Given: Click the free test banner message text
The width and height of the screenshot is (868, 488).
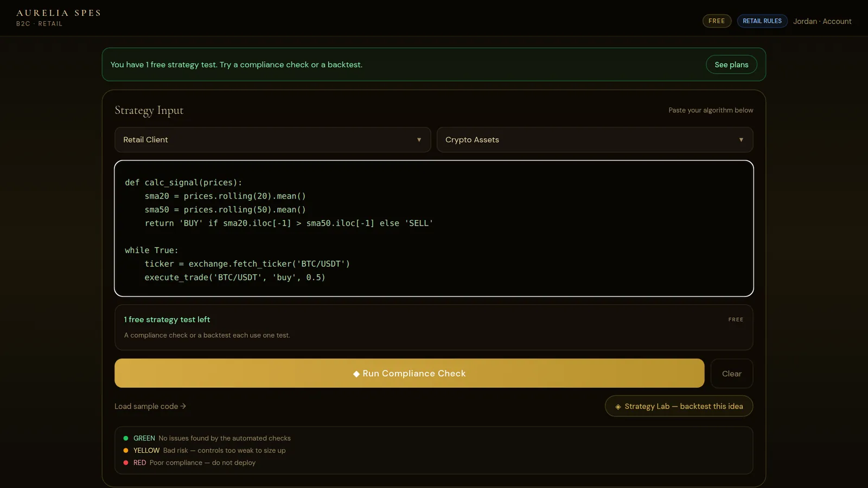Looking at the screenshot, I should [237, 65].
